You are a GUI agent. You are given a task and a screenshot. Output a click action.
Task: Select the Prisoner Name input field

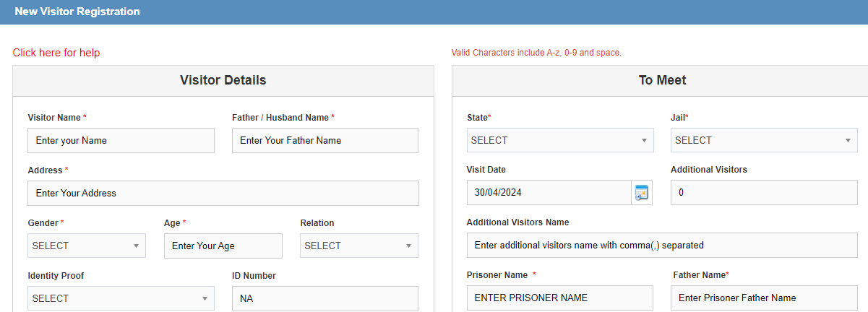click(x=560, y=298)
